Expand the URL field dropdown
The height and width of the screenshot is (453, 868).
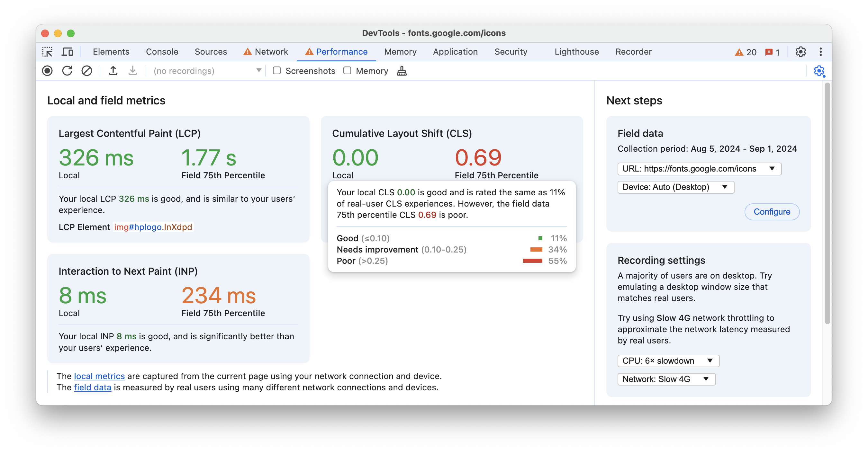[773, 169]
